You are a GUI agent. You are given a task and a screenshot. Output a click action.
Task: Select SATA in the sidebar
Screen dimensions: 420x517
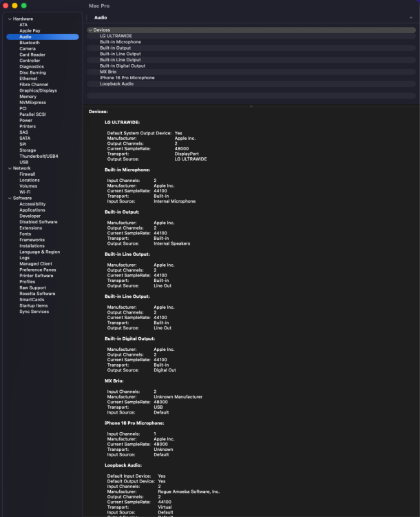[25, 138]
